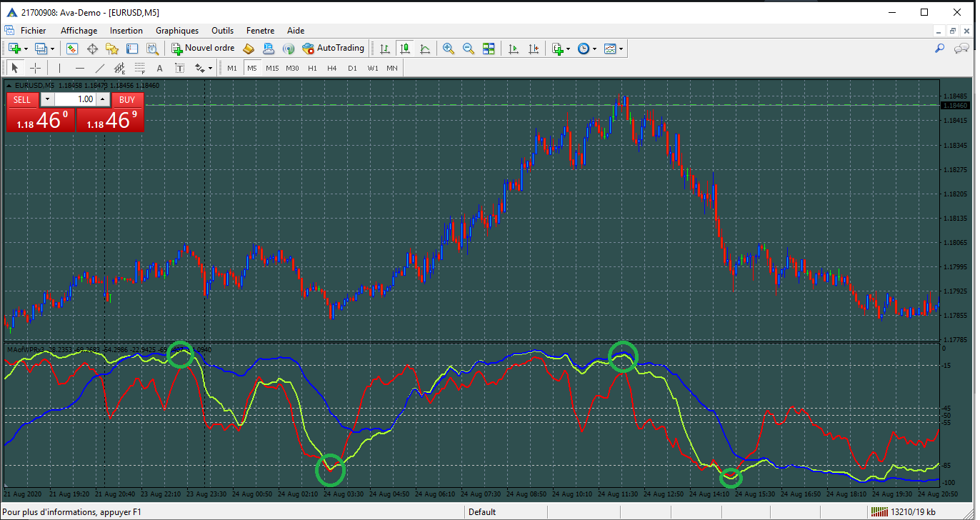Expand the profiles dropdown arrow
Image resolution: width=980 pixels, height=520 pixels.
(52, 49)
